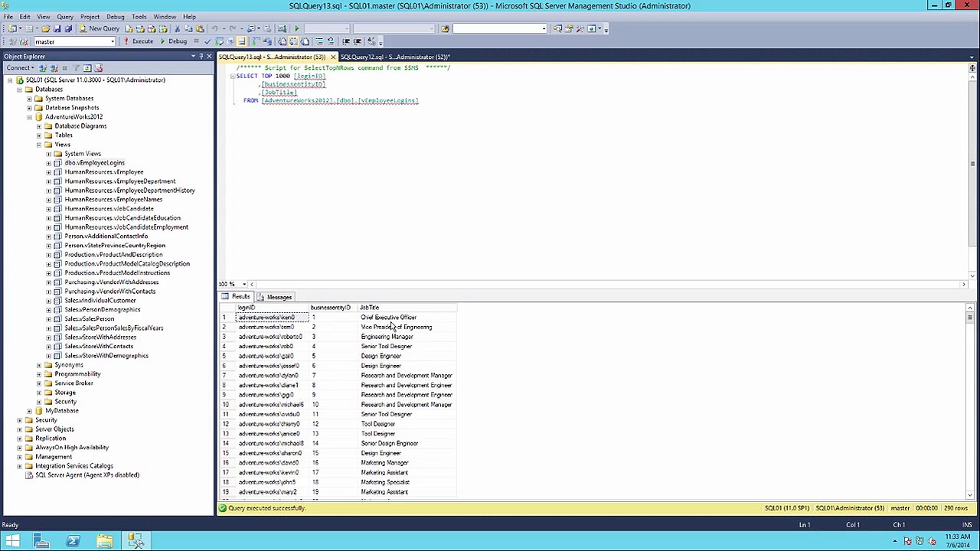
Task: Click the Decrease Indent icon
Action: pos(346,41)
